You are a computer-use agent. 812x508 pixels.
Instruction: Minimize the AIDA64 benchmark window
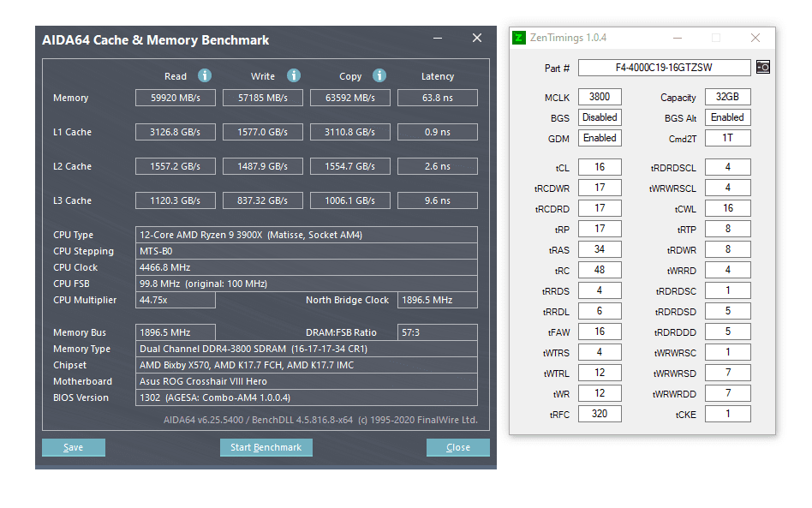[x=438, y=39]
